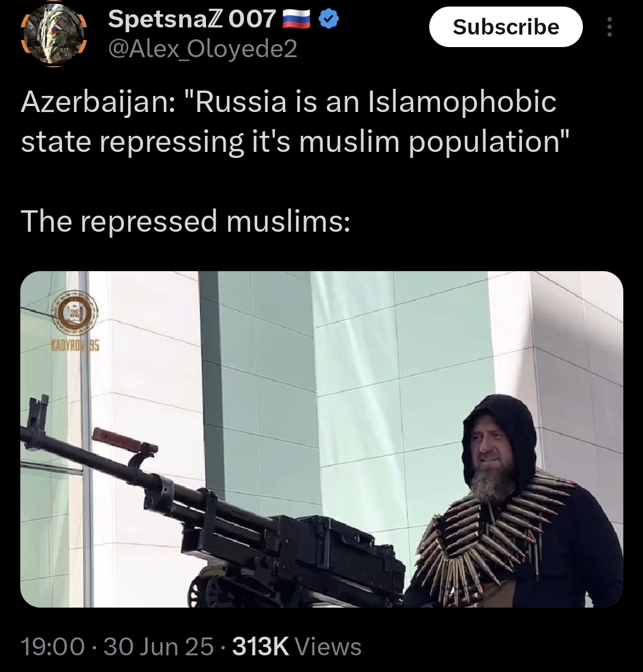
Task: Open the three-dot more options menu
Action: click(x=610, y=27)
